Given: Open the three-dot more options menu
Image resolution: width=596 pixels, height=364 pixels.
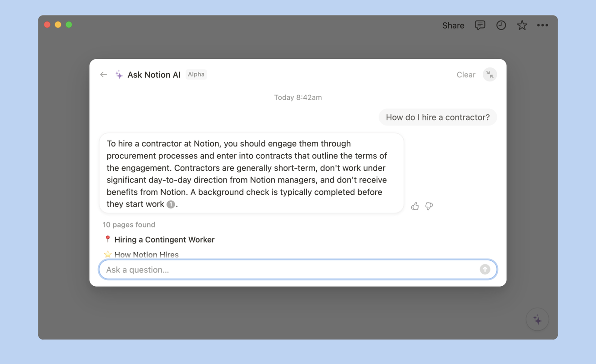Looking at the screenshot, I should [542, 25].
